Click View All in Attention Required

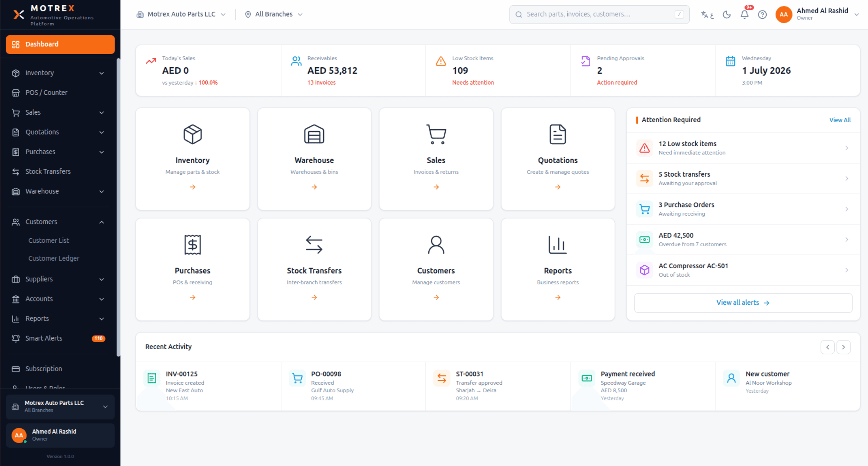point(840,120)
